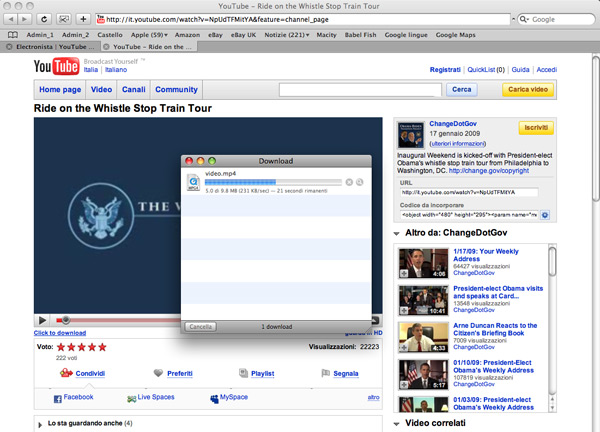Open the Community navigation tab
Screen dimensions: 600x432
[176, 90]
